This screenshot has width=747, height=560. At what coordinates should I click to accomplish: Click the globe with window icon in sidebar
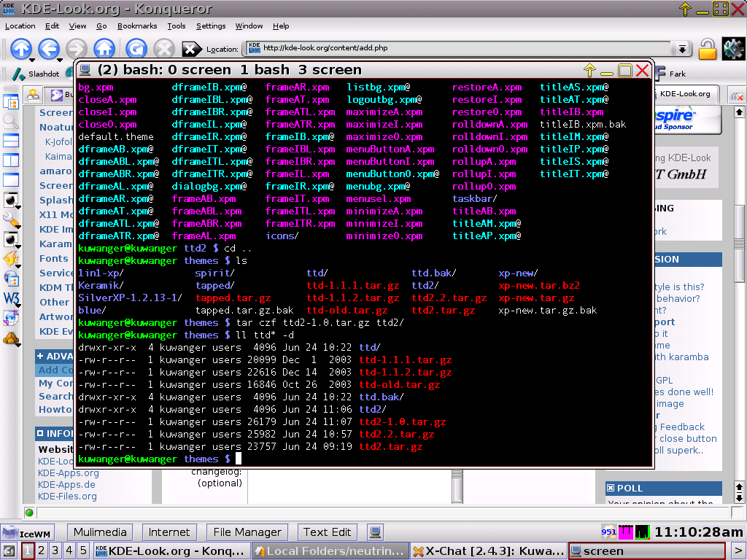[x=10, y=279]
